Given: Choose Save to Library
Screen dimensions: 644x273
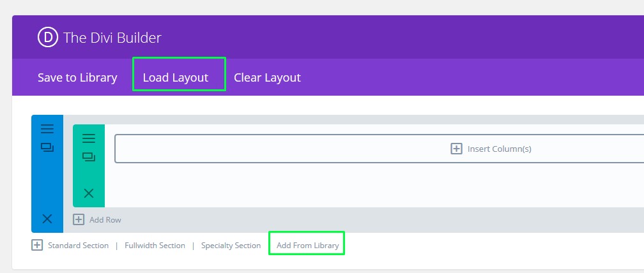Looking at the screenshot, I should point(77,78).
